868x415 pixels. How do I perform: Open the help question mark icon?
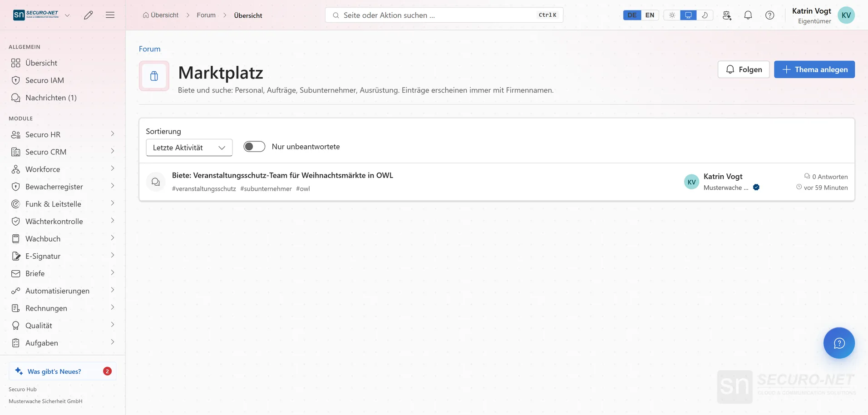770,15
